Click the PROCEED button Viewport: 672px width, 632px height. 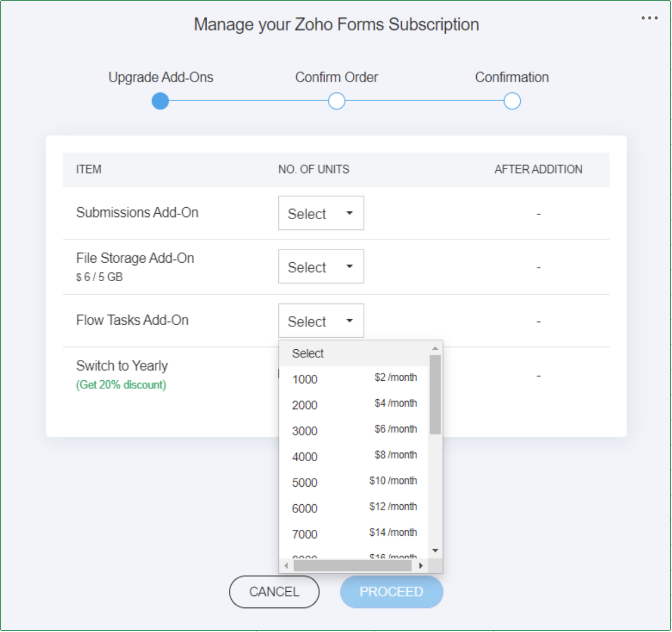click(391, 592)
